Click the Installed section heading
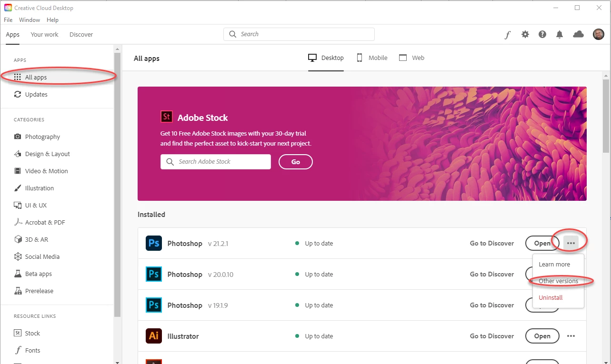This screenshot has height=364, width=611. click(x=151, y=215)
